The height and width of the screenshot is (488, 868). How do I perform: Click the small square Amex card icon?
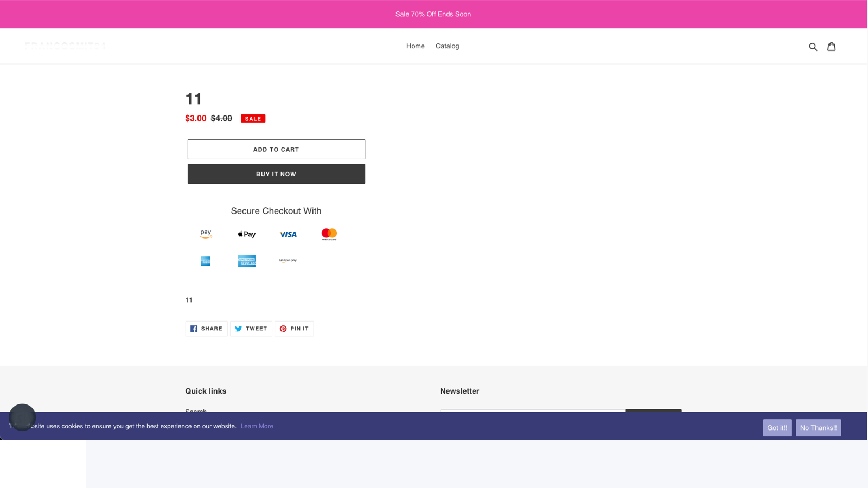206,261
